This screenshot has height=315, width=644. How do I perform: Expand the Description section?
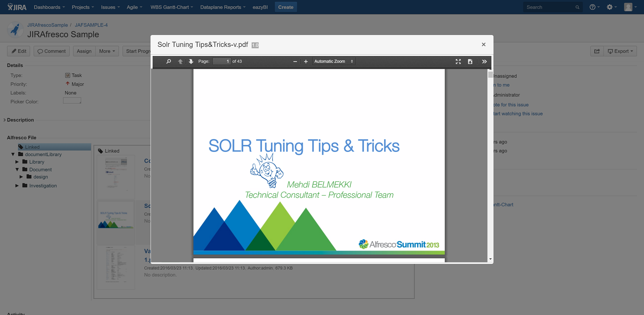pyautogui.click(x=5, y=120)
